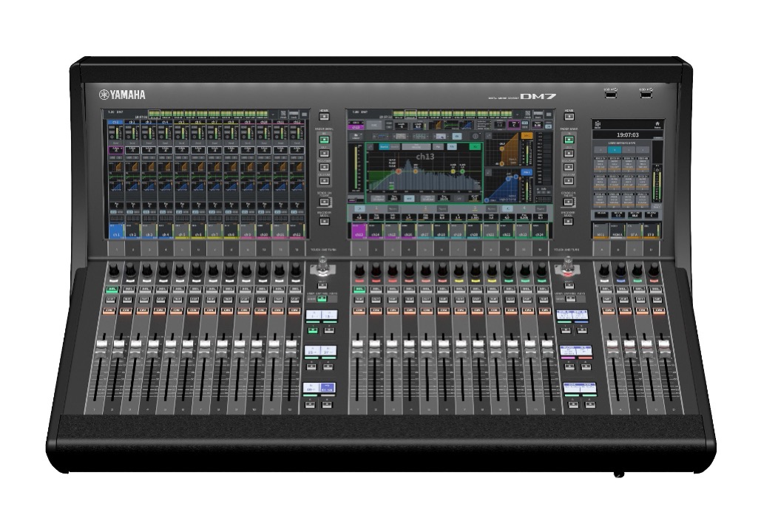
Task: Select the lit green fader bank key beside the left touchscreen
Action: coord(324,140)
